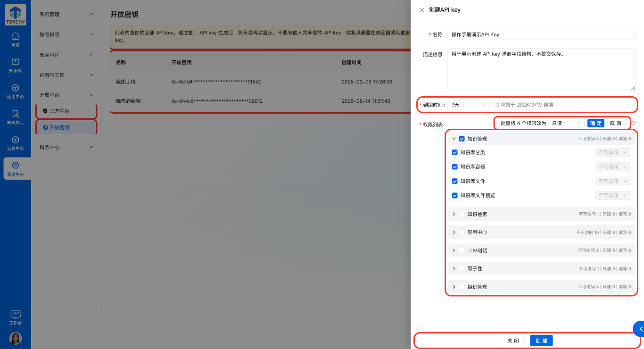
Task: Enable the 知识检索 permission checkbox
Action: coord(461,214)
